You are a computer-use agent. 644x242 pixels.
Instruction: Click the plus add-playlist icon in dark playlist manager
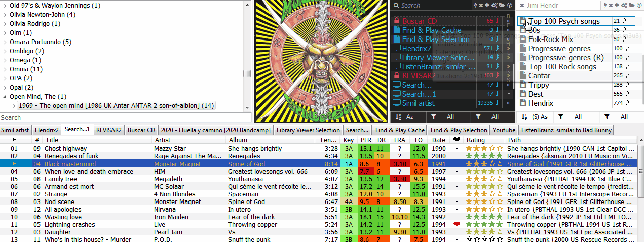coord(487,5)
